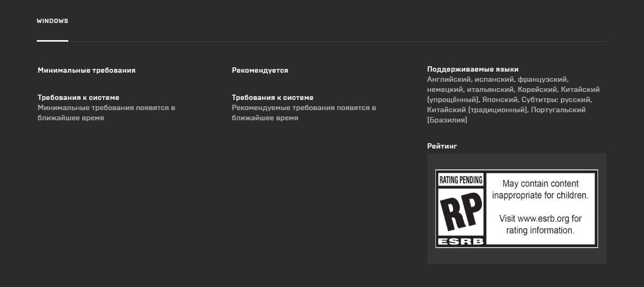The image size is (644, 287).
Task: Click the 'RATING PENDING' label on badge
Action: tap(460, 180)
